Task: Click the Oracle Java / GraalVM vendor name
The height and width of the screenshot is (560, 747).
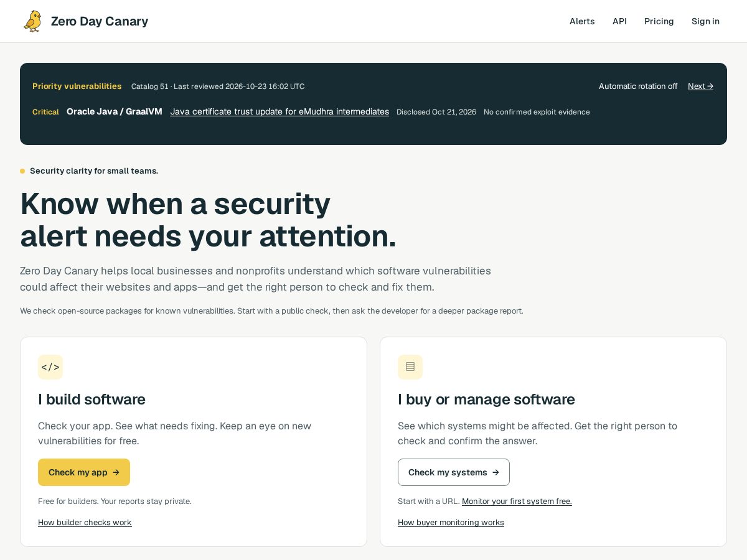Action: [115, 112]
